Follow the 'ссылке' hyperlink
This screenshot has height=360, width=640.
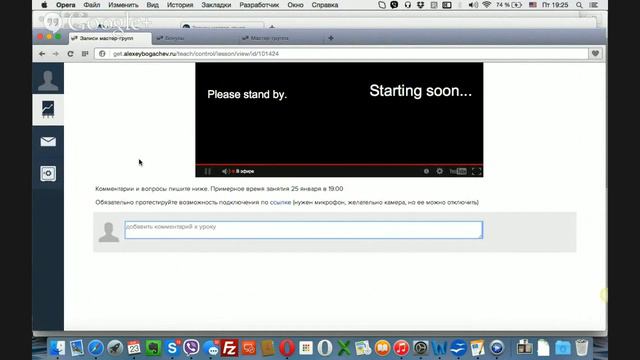point(280,202)
